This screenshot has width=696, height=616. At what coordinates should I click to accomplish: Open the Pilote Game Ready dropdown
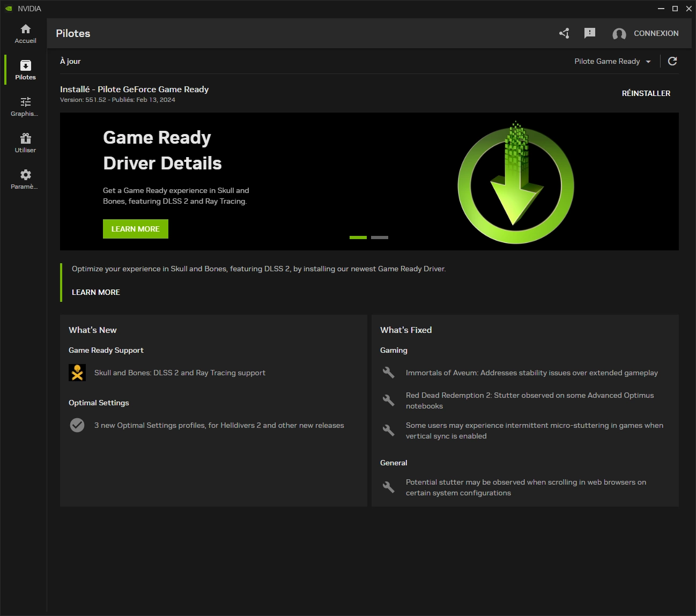click(612, 61)
